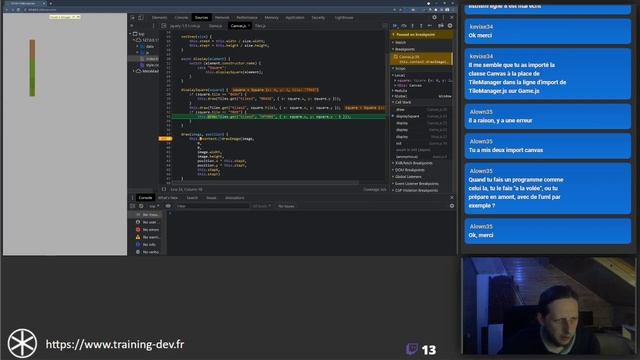Switch to the Console tab in top bar
This screenshot has width=640, height=360.
(x=181, y=18)
